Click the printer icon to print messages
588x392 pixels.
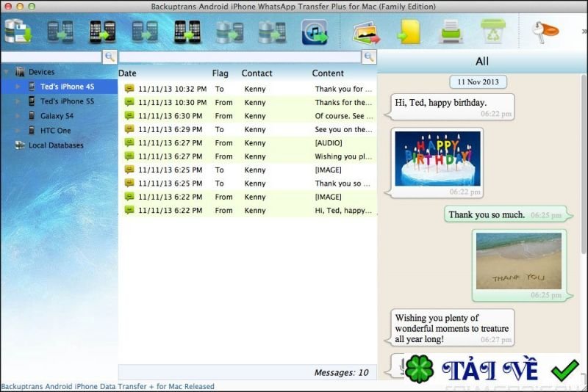(x=451, y=32)
